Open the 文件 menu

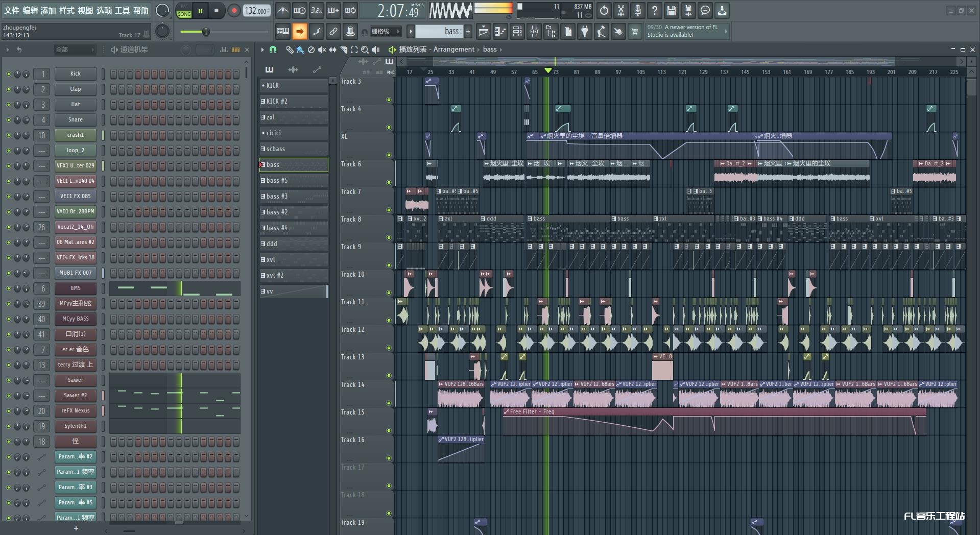point(11,10)
